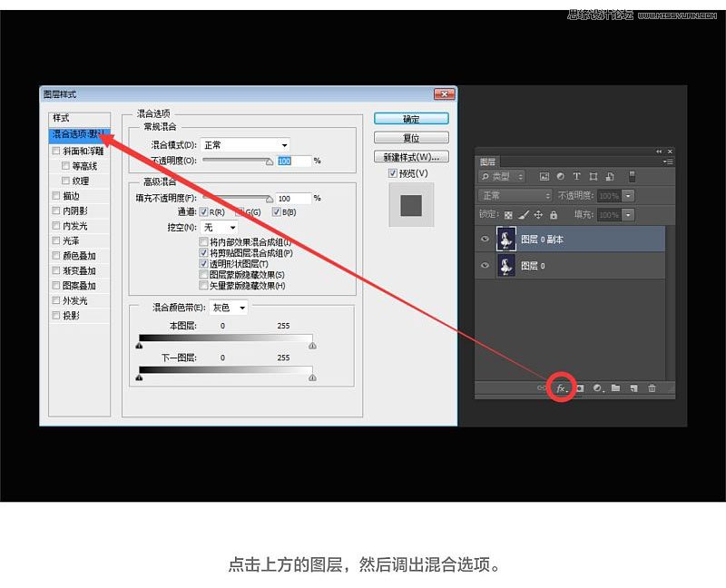Select the 图层 0 layer thumbnail
726x588 pixels.
coord(506,266)
